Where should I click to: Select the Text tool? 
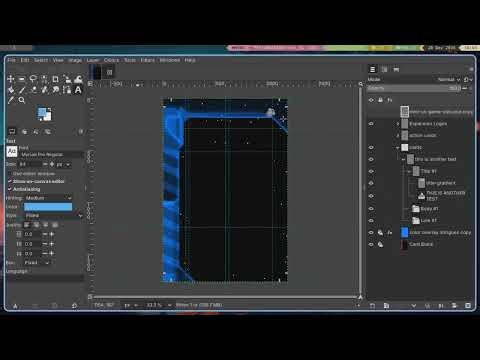(78, 90)
